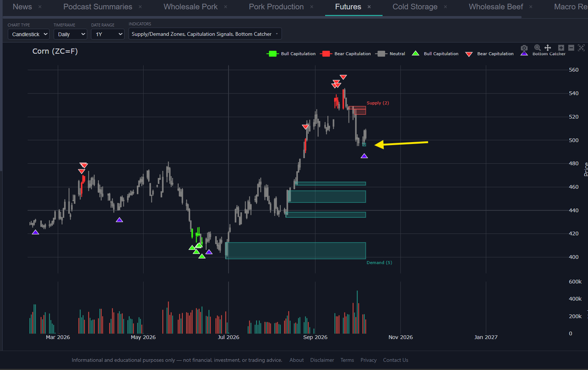Switch to the Podcast Summaries tab
The height and width of the screenshot is (370, 588).
[x=98, y=7]
